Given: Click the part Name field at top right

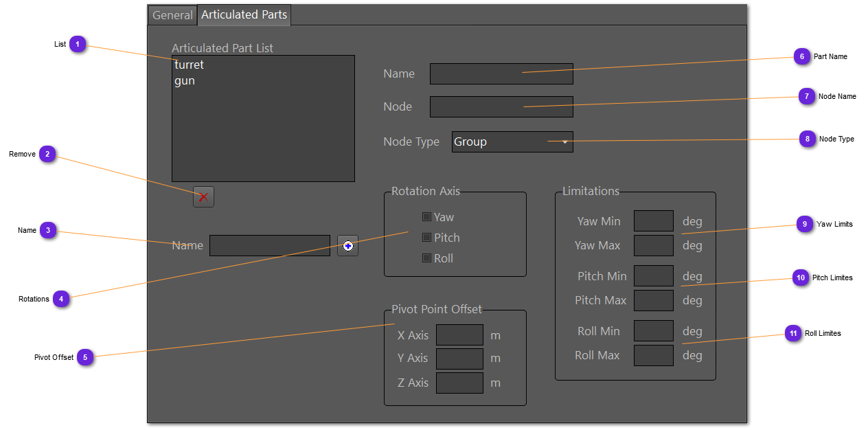Looking at the screenshot, I should [501, 74].
